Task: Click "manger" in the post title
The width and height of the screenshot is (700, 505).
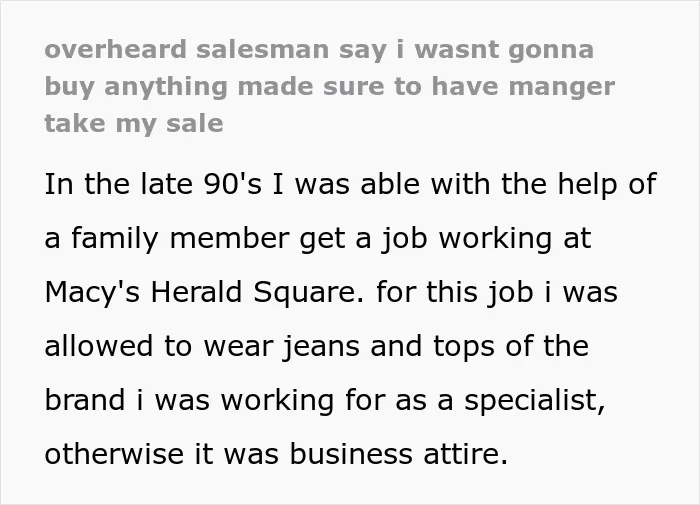Action: point(562,88)
